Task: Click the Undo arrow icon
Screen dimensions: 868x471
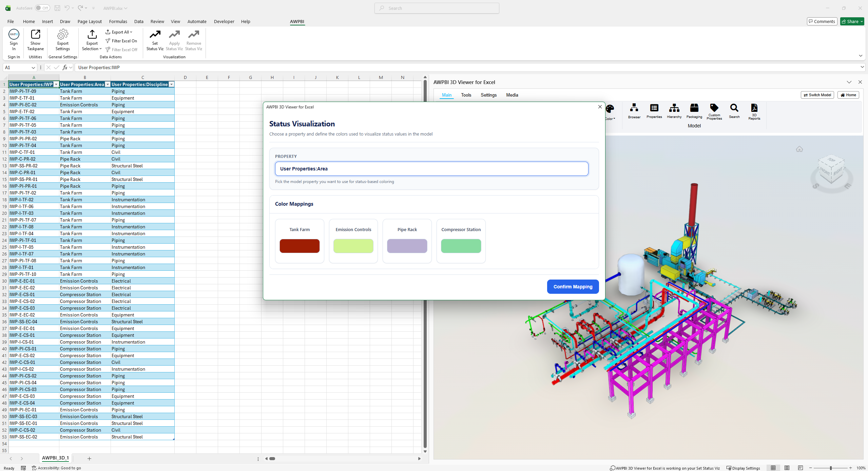Action: [x=67, y=8]
